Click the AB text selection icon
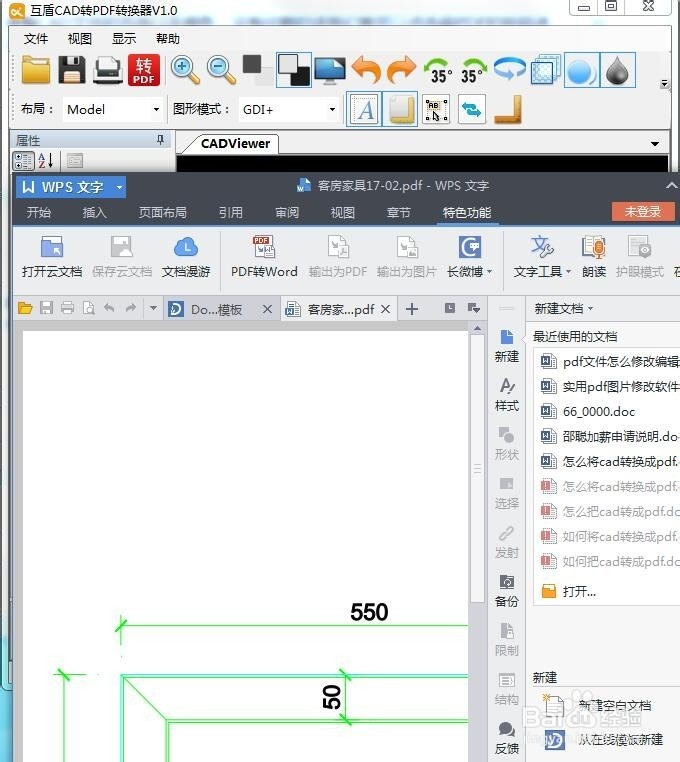680x762 pixels. coord(436,109)
